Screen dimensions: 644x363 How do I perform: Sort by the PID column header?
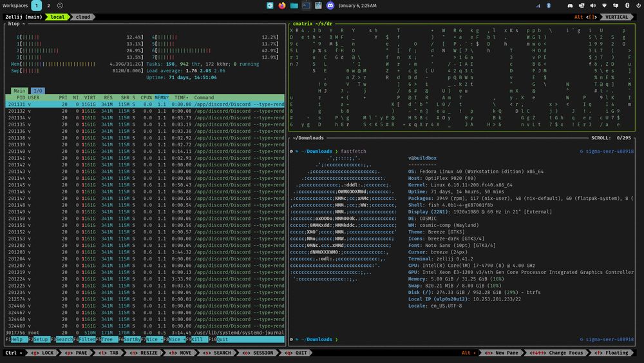pos(21,97)
